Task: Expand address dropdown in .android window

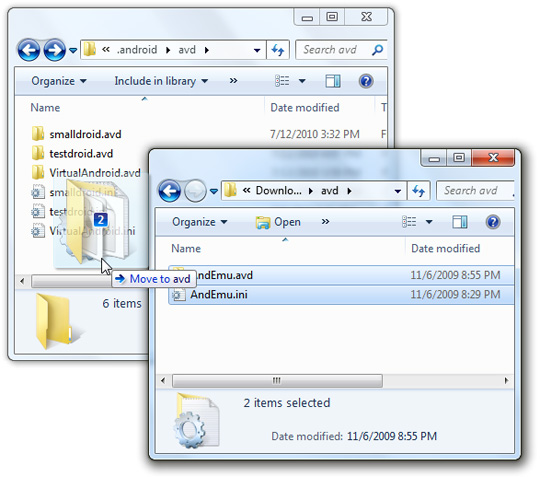Action: (x=257, y=50)
